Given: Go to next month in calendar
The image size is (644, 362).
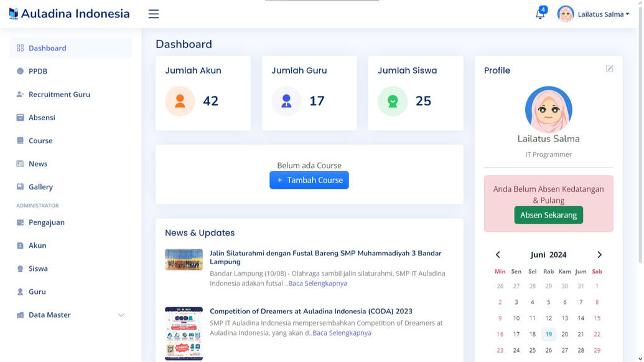Looking at the screenshot, I should click(x=599, y=254).
